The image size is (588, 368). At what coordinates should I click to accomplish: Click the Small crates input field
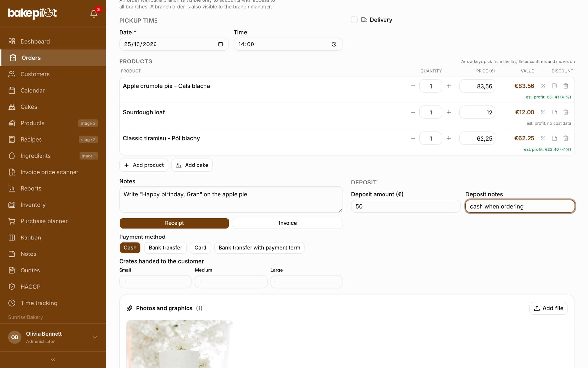[155, 282]
